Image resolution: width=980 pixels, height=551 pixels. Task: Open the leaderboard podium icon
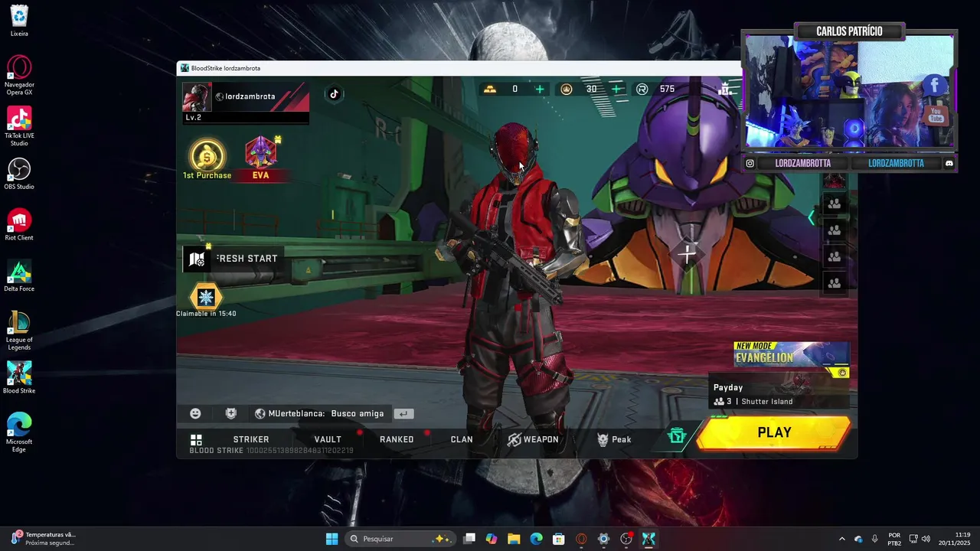tap(725, 89)
